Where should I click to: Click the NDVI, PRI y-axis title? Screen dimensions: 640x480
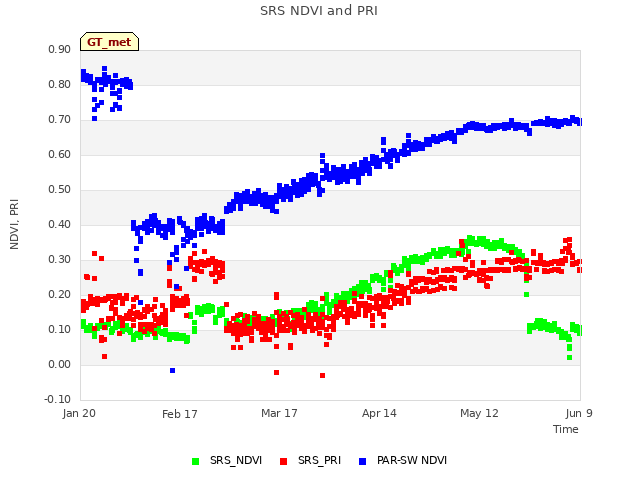tap(14, 224)
